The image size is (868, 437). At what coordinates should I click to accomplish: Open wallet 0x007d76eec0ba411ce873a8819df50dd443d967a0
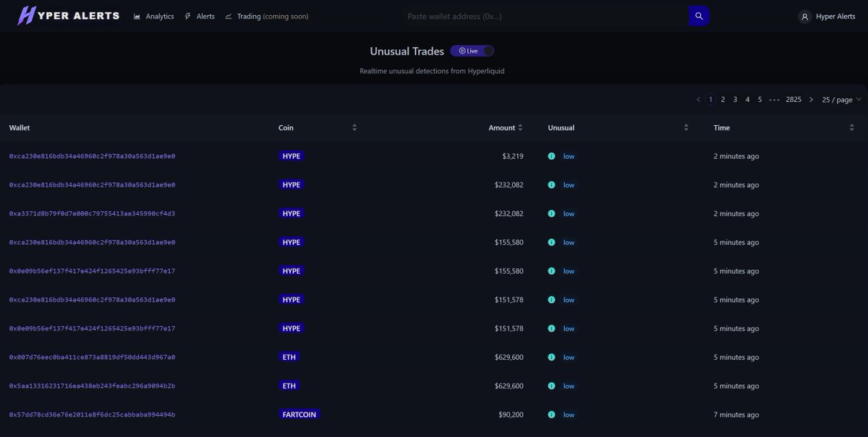(92, 357)
